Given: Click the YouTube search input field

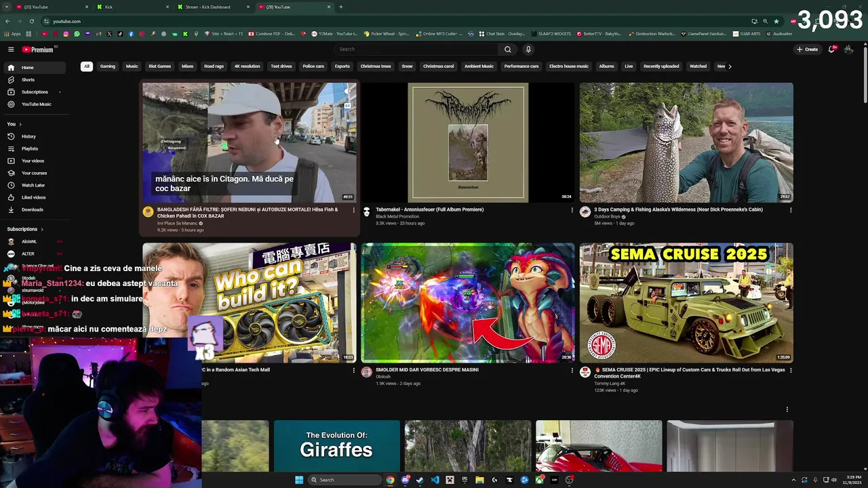Looking at the screenshot, I should click(x=416, y=49).
